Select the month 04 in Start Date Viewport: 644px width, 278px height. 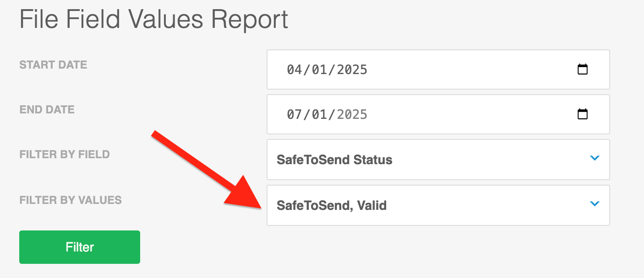click(295, 69)
